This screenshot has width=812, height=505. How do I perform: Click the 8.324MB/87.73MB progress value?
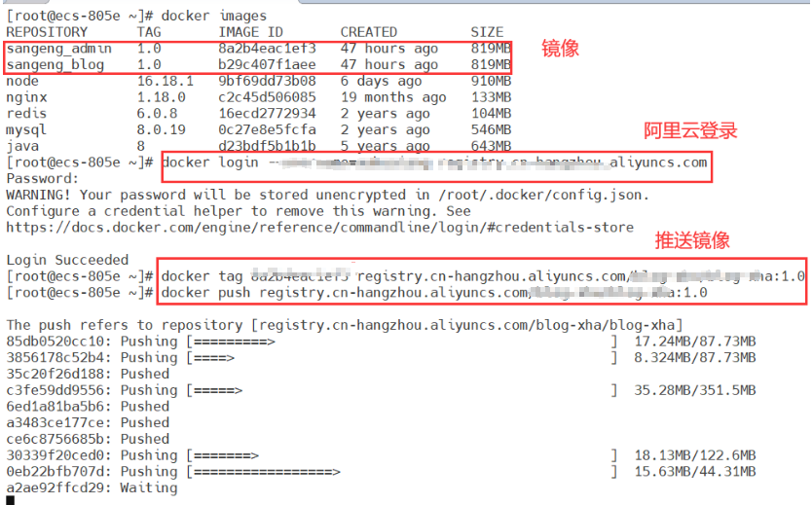pyautogui.click(x=695, y=358)
